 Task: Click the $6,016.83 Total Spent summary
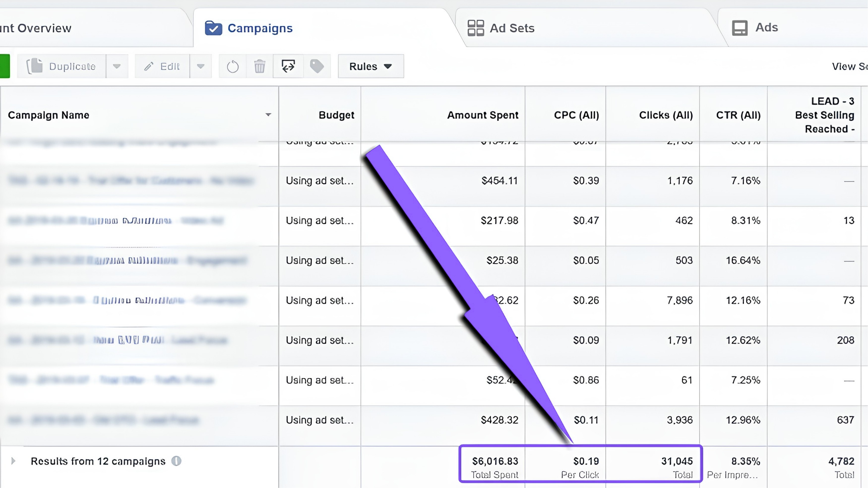tap(495, 467)
